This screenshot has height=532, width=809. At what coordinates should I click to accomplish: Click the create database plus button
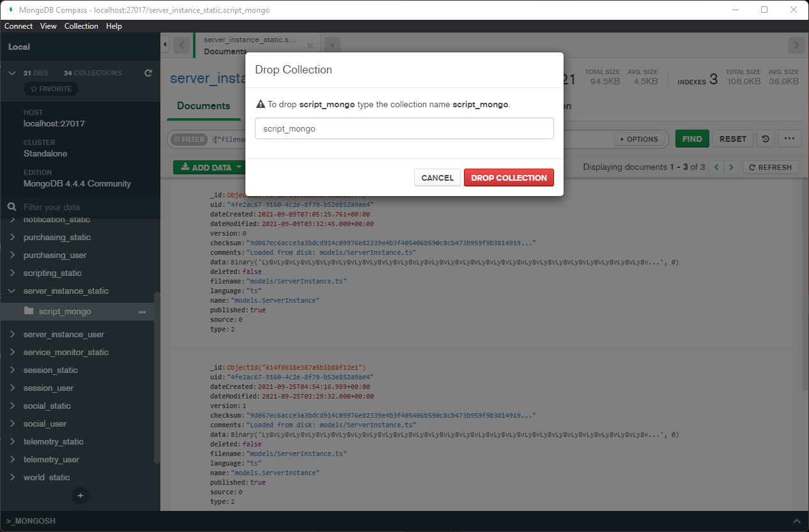click(81, 496)
